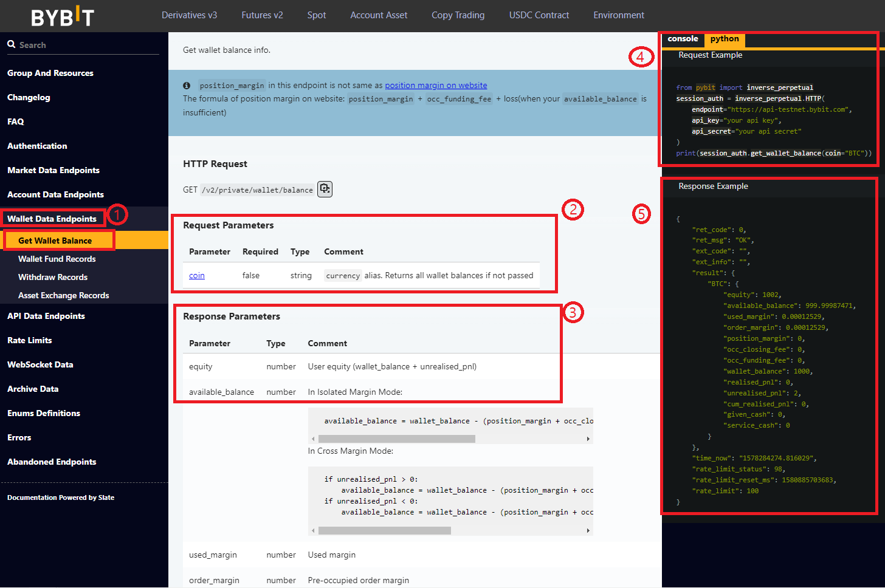This screenshot has height=588, width=885.
Task: Click the Request Parameters heading
Action: pos(229,225)
